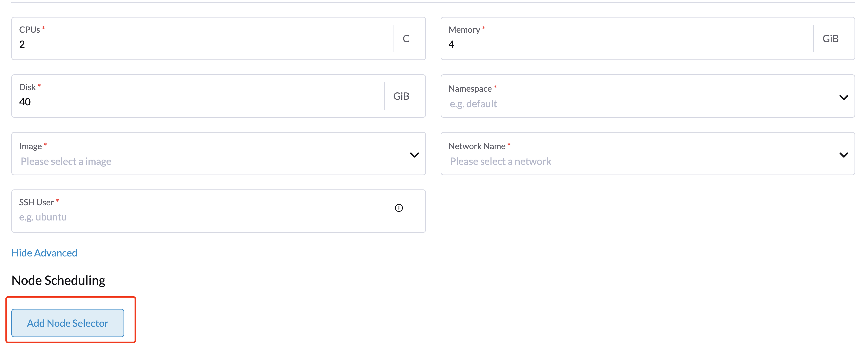
Task: Open the Image dropdown chevron
Action: tap(415, 155)
